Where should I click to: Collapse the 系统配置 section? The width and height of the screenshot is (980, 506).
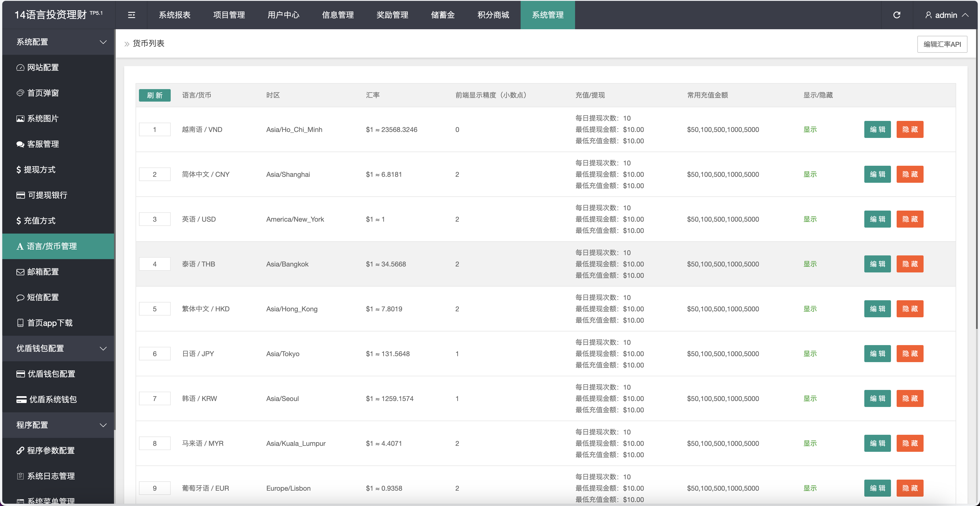58,42
